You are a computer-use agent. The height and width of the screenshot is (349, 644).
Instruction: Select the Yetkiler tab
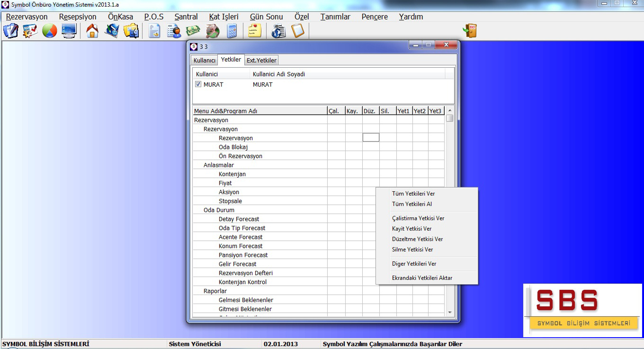[231, 60]
